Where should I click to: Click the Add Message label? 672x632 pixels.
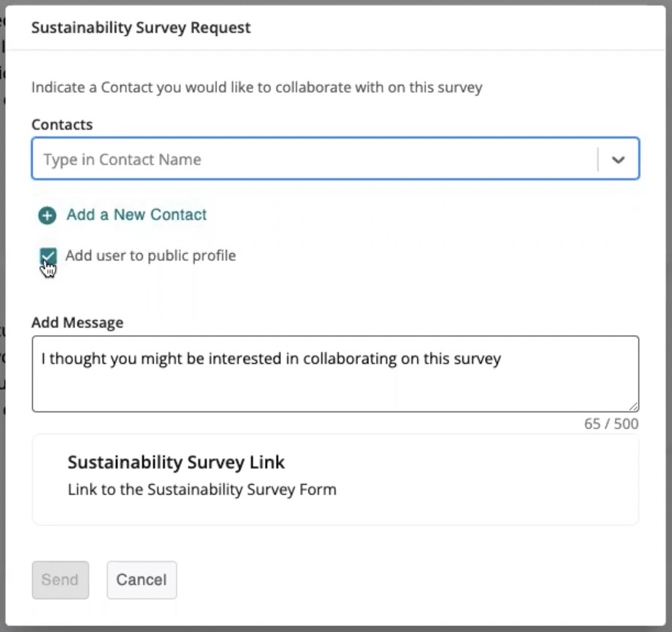(77, 323)
